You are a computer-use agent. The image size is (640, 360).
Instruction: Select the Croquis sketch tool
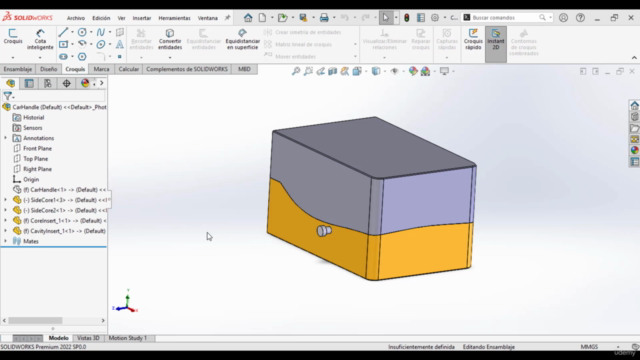click(13, 36)
